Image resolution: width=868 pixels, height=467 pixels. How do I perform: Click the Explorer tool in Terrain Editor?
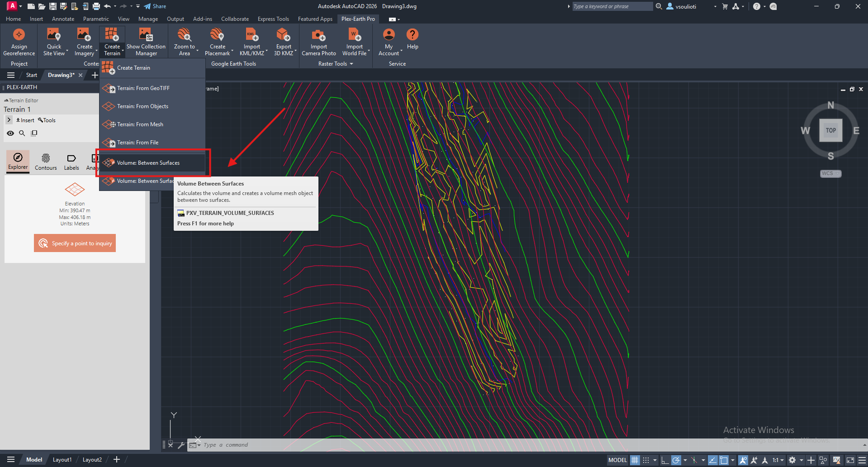point(18,161)
